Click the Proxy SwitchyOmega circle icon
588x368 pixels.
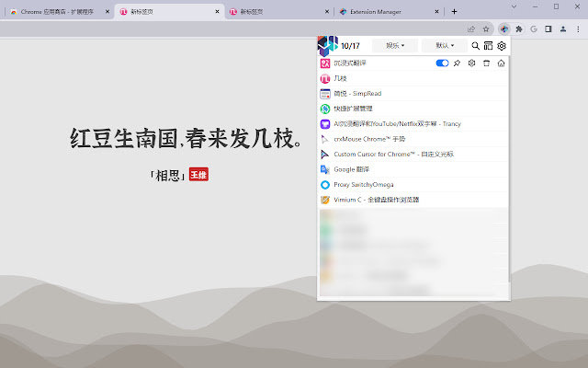[325, 185]
